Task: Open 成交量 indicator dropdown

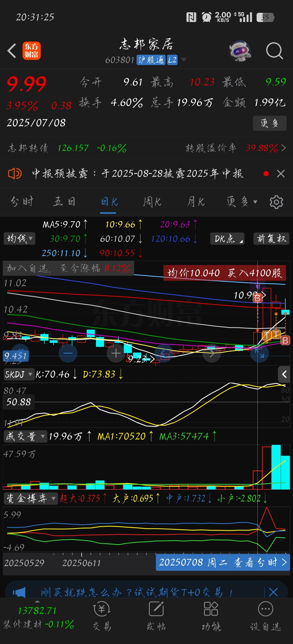Action: point(25,436)
